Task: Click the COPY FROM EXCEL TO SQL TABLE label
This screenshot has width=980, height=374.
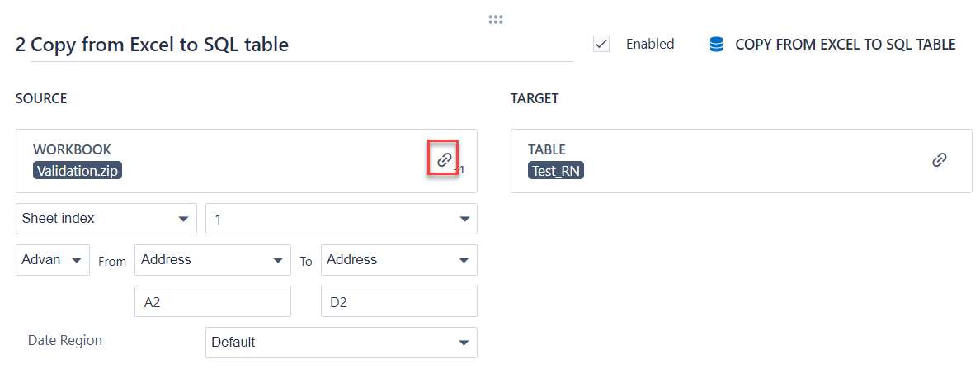Action: tap(845, 45)
